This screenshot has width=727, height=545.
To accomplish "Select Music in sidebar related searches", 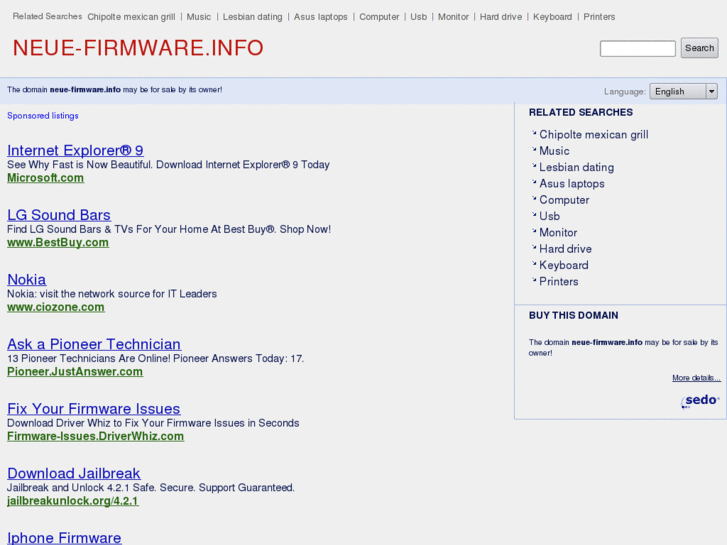I will click(x=554, y=151).
